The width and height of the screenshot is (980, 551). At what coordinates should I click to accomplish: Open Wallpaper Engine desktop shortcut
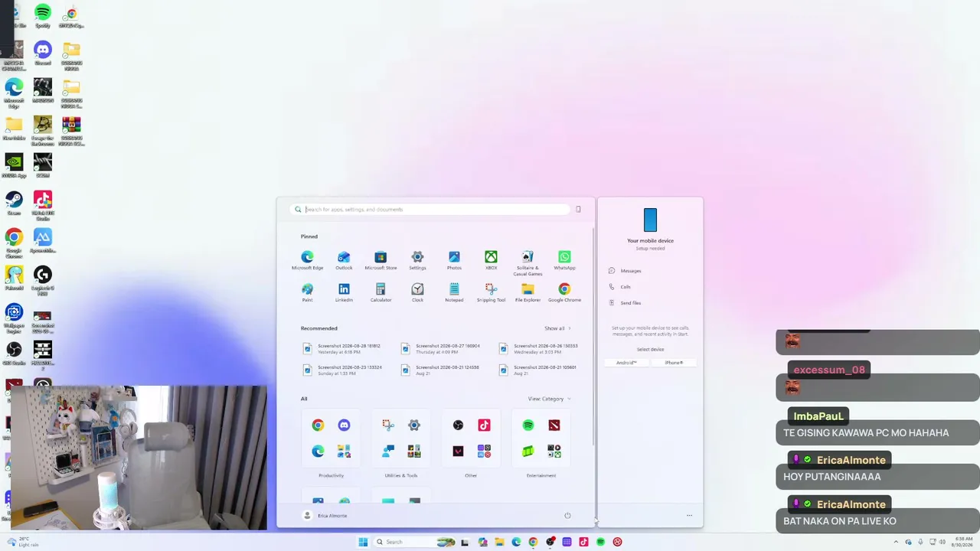coord(14,318)
